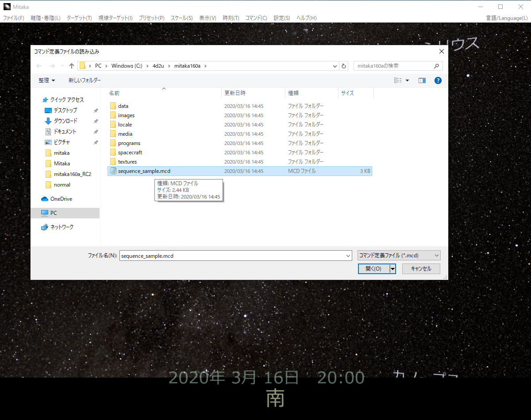Change view layout icon
Screen dimensions: 531x420
pos(398,80)
